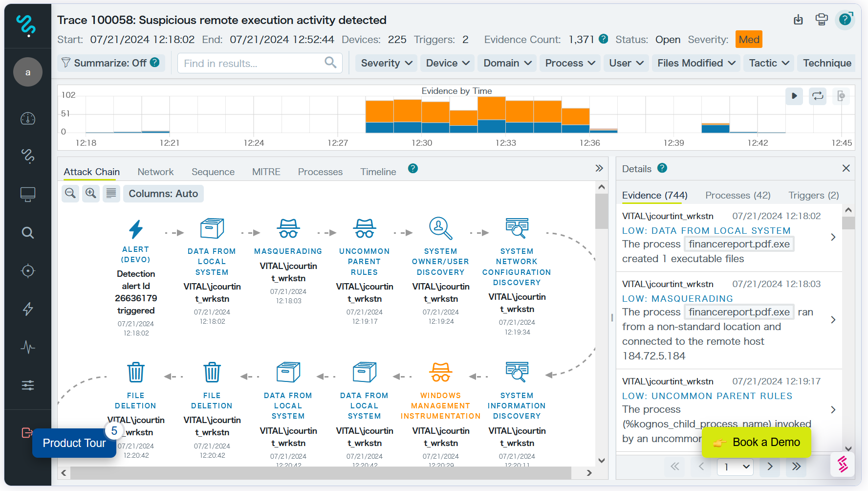Click zoom out magnifier in Attack Chain
The image size is (868, 491).
click(70, 194)
